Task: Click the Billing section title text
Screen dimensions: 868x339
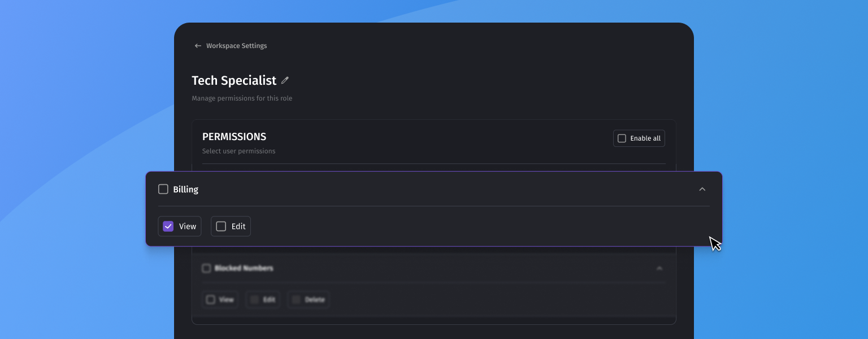Action: (186, 189)
